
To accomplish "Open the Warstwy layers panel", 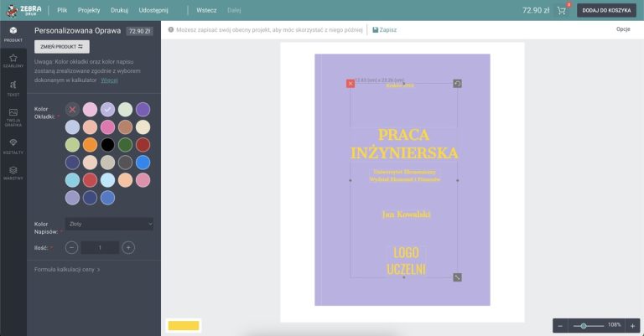I will [13, 172].
